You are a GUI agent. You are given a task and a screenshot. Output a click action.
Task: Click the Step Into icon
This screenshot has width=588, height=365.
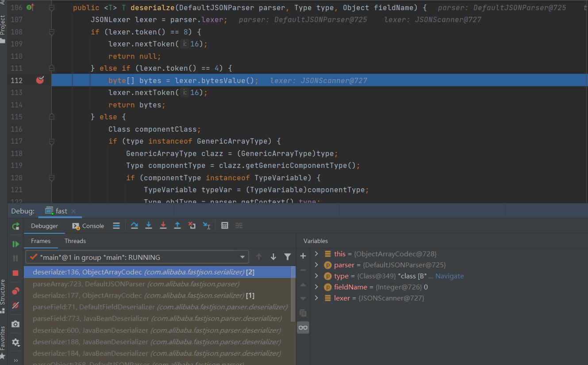(x=149, y=225)
